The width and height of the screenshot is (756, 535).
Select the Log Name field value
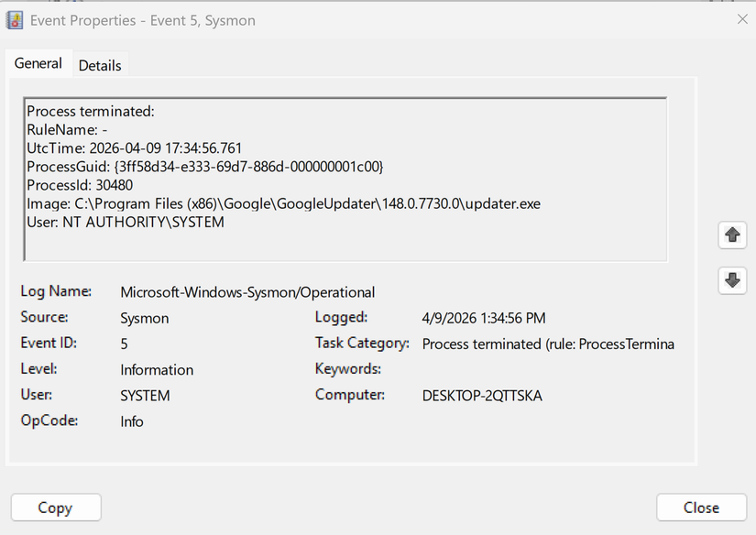point(247,291)
